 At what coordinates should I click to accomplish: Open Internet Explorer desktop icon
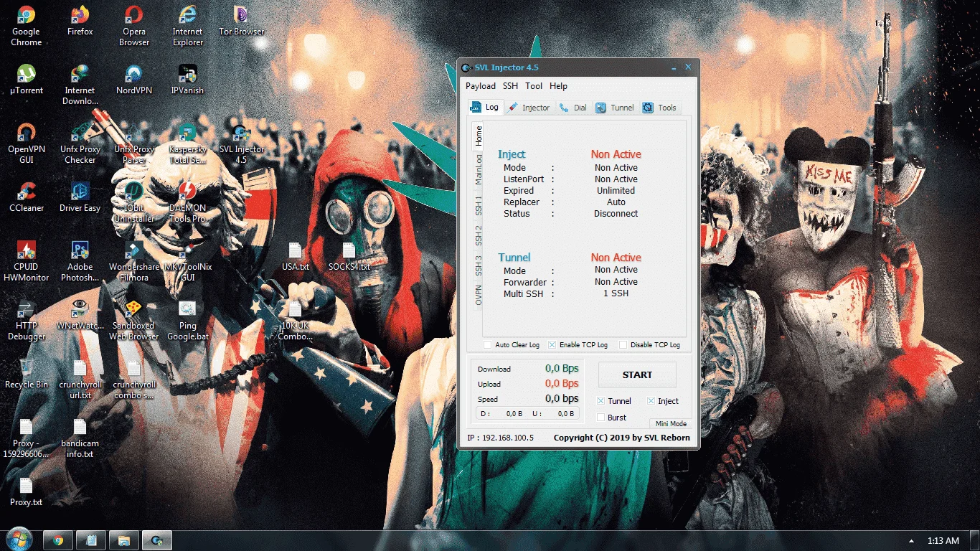(x=188, y=26)
